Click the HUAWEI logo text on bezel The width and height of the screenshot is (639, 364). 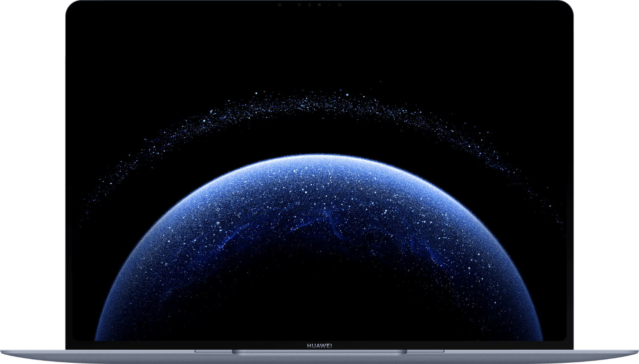pos(319,346)
